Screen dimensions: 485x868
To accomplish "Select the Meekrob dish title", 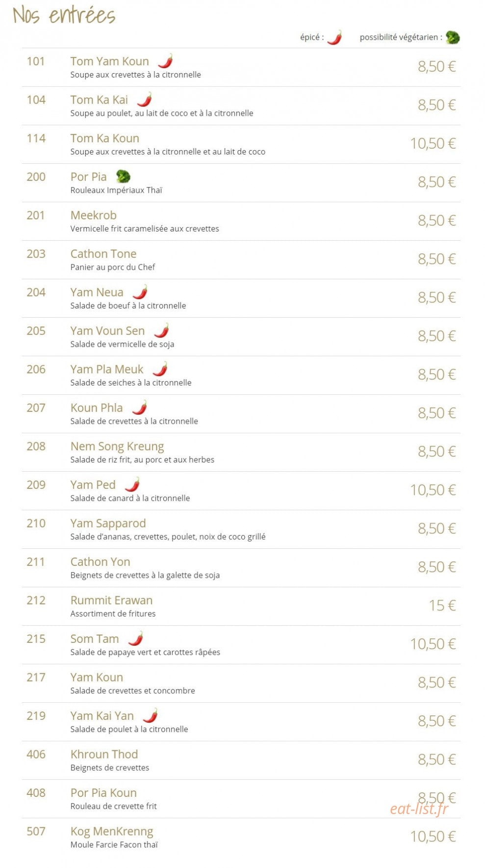I will coord(94,215).
